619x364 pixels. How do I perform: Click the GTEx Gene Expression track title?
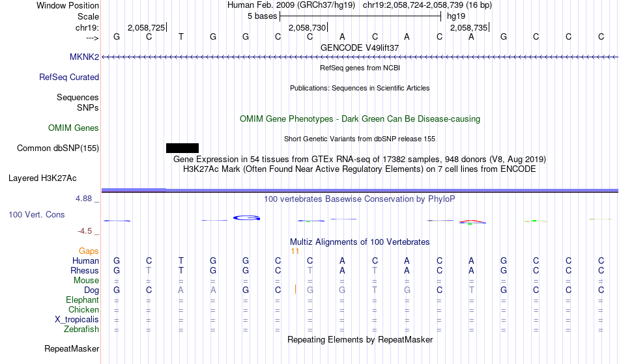tap(360, 159)
